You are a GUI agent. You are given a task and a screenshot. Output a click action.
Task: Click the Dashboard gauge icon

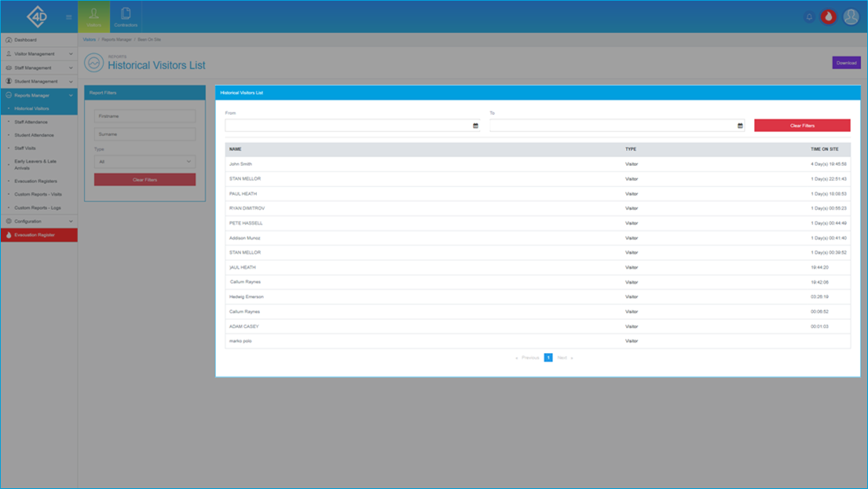coord(9,40)
